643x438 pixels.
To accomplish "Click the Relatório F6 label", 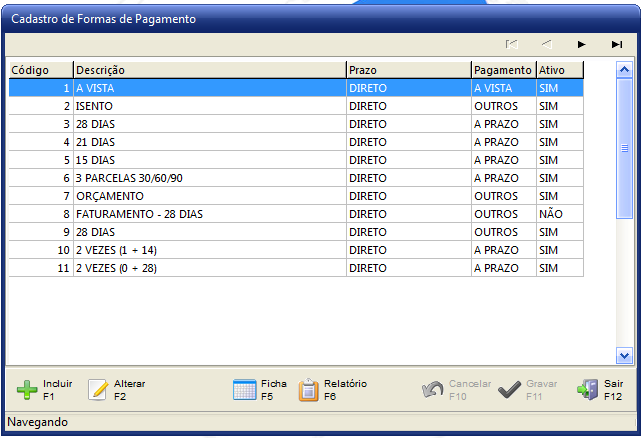I will coord(345,390).
